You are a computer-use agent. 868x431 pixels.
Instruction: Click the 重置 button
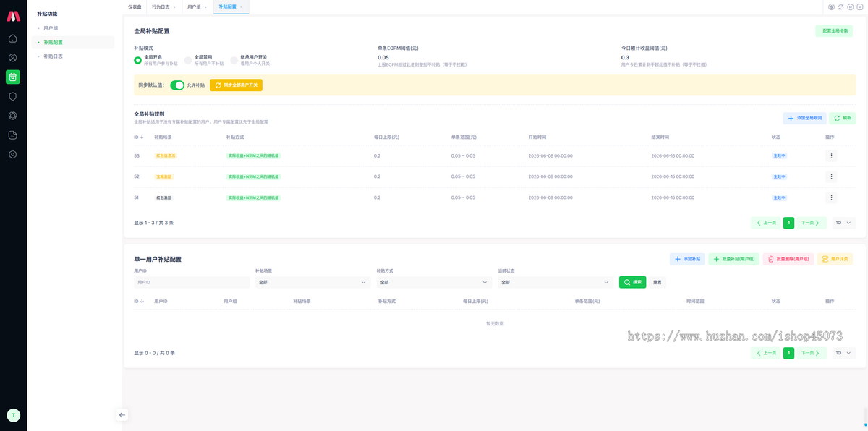coord(658,282)
